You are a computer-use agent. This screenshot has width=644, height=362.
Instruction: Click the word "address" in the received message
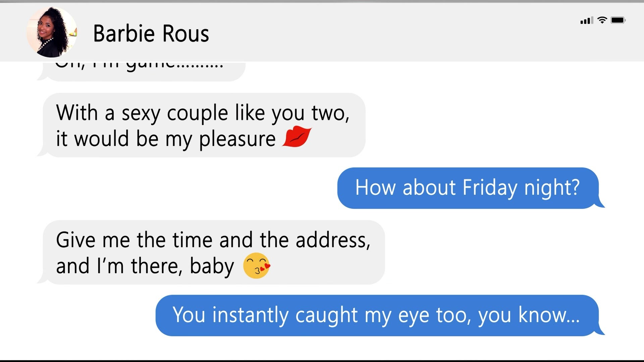coord(332,240)
